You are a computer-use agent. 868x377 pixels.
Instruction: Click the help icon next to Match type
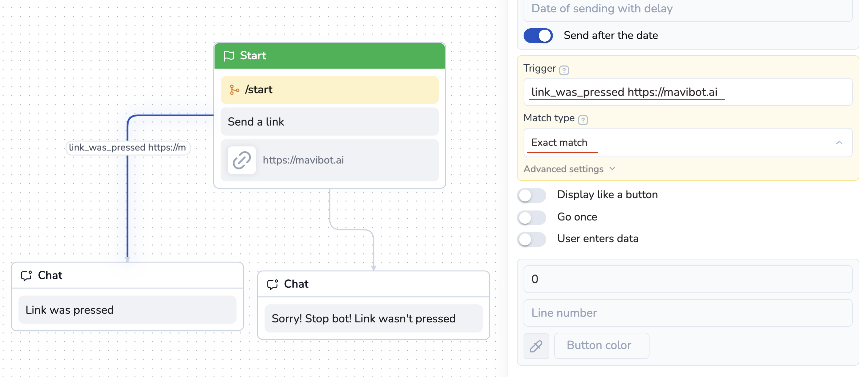583,120
